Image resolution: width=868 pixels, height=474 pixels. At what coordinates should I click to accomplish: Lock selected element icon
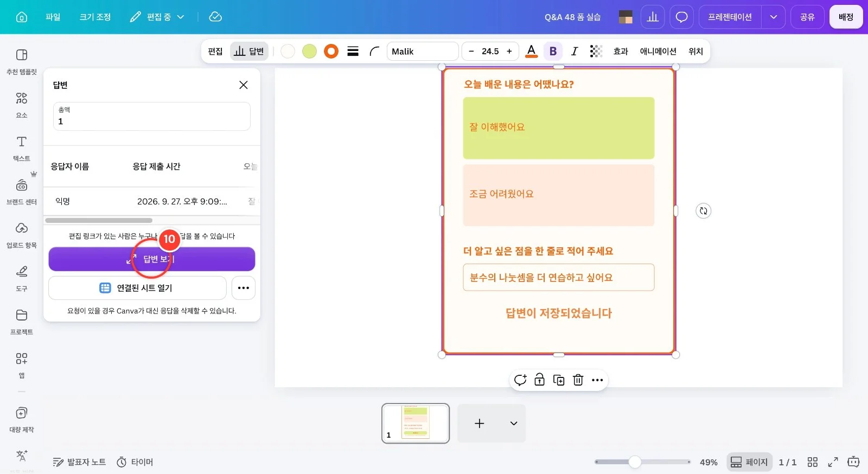tap(539, 380)
